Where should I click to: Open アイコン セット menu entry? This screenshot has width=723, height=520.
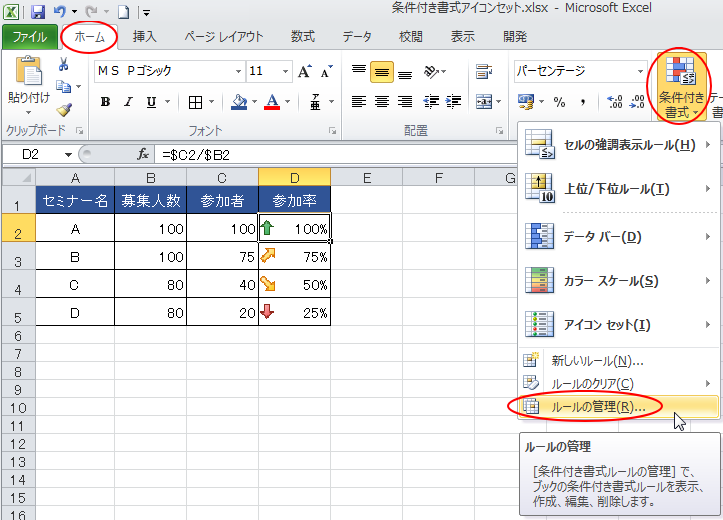(618, 325)
